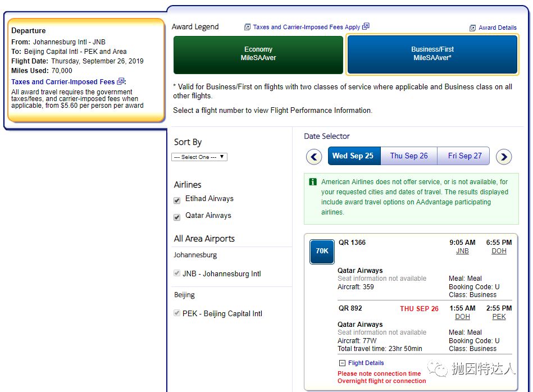Click the next date arrow icon
533x392 pixels.
click(504, 157)
